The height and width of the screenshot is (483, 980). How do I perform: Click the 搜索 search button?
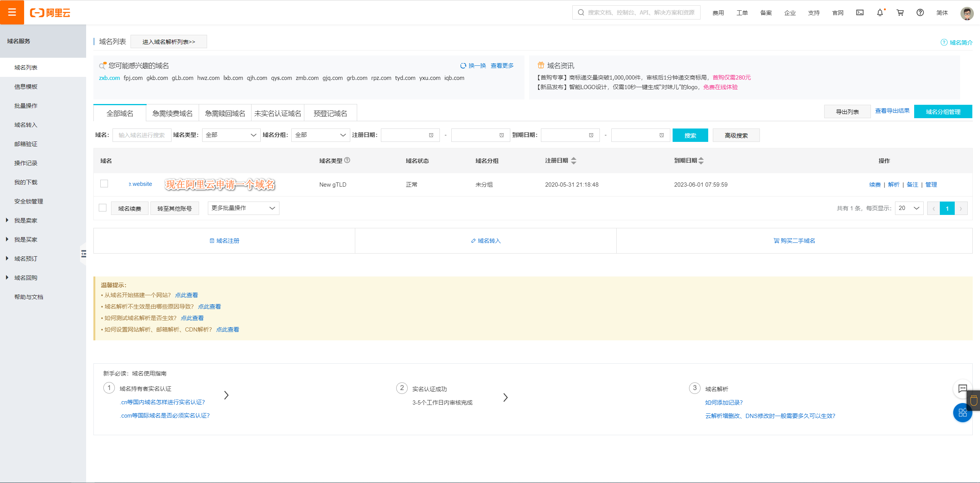pos(690,135)
